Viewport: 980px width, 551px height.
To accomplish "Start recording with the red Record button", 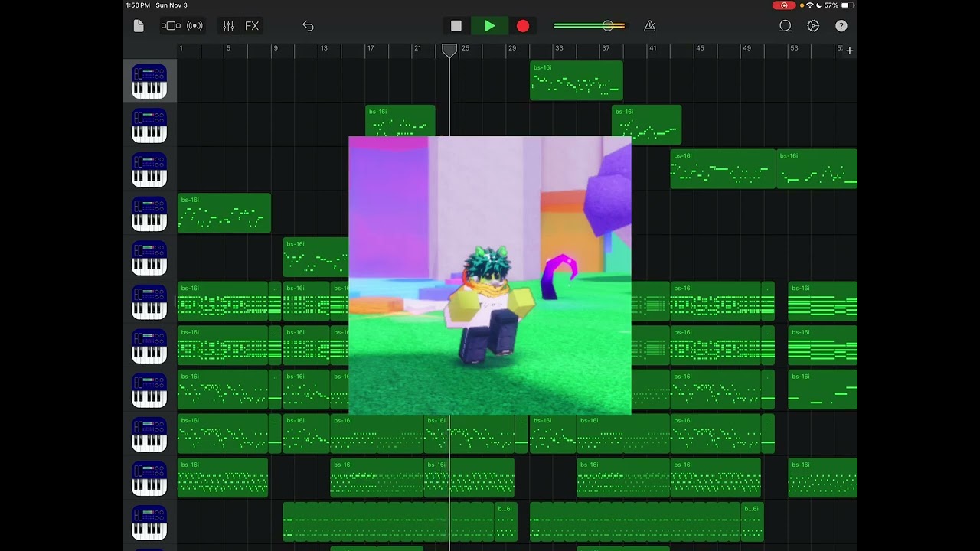I will pyautogui.click(x=523, y=26).
